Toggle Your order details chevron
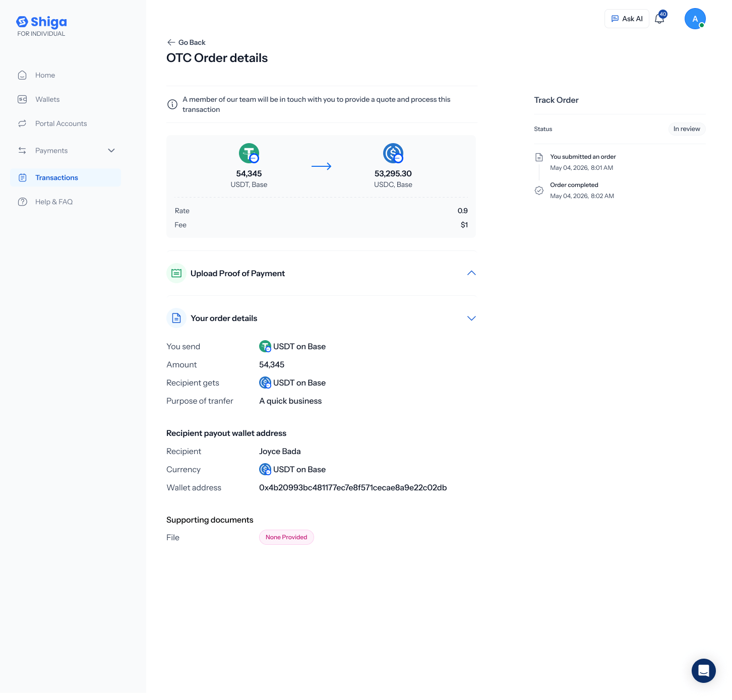The image size is (732, 700). (x=471, y=319)
